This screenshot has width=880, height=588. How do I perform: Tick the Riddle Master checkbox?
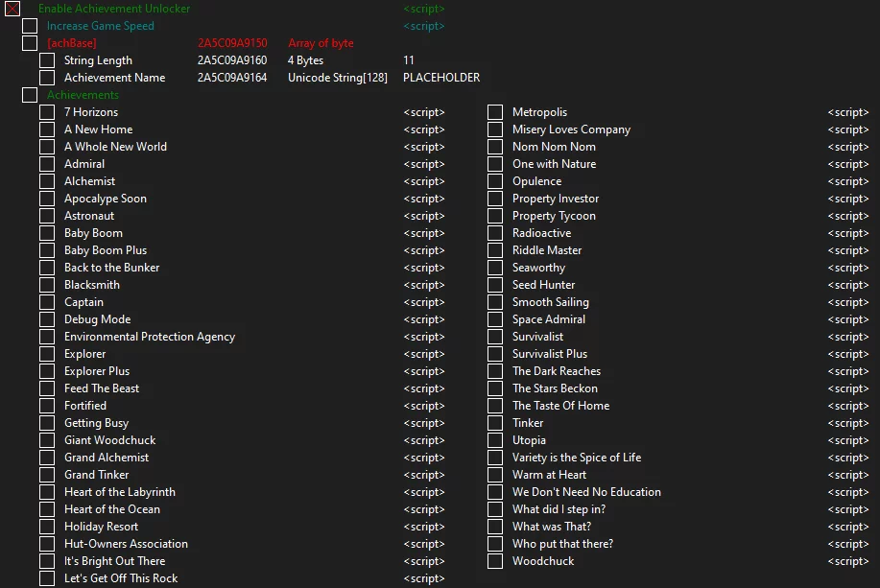(x=495, y=250)
